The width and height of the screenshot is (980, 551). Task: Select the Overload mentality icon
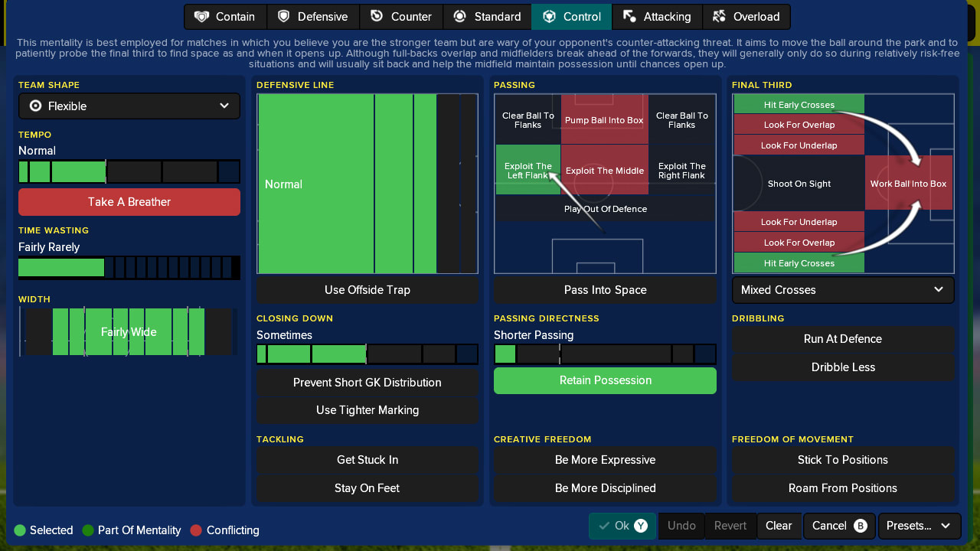(x=718, y=16)
